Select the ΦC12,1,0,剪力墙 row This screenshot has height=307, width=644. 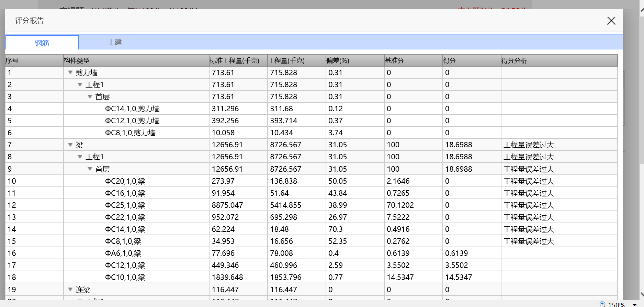311,121
